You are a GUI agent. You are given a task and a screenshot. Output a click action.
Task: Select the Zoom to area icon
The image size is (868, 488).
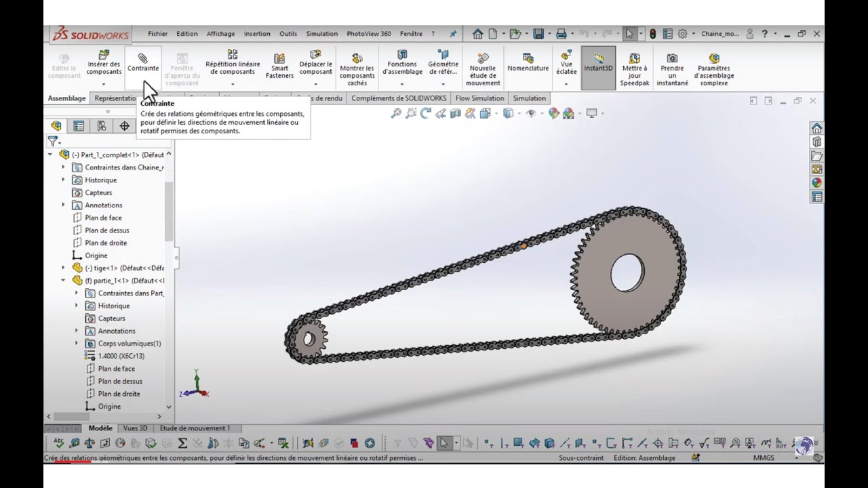point(411,113)
